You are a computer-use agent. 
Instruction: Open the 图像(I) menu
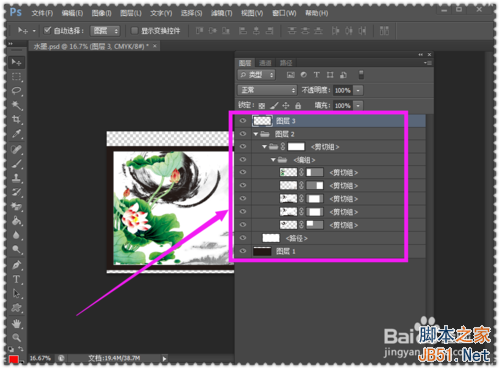102,13
